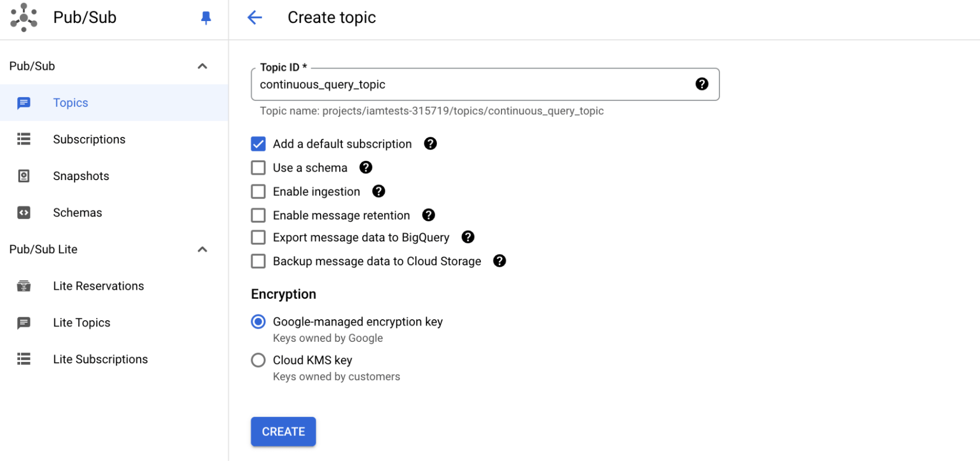Click the CREATE button
The width and height of the screenshot is (980, 461).
[283, 431]
